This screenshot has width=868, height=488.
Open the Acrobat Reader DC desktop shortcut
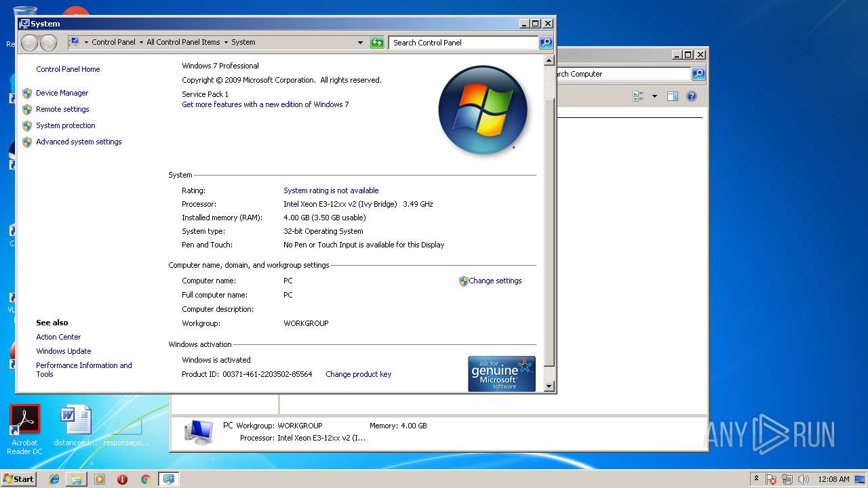point(25,430)
